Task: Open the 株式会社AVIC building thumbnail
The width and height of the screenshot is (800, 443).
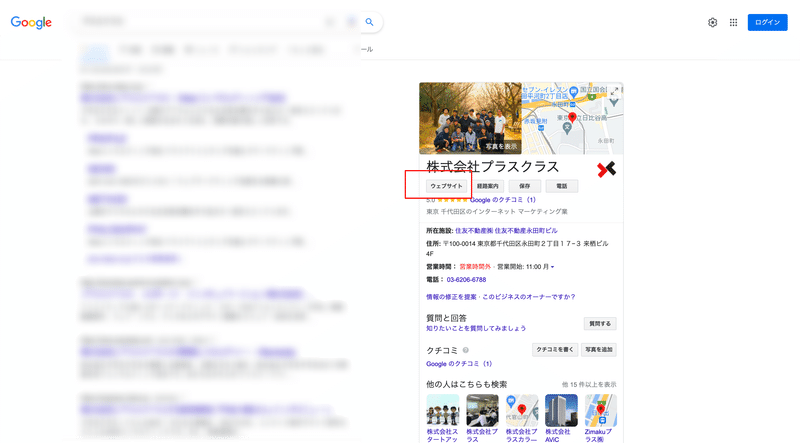Action: coord(561,410)
